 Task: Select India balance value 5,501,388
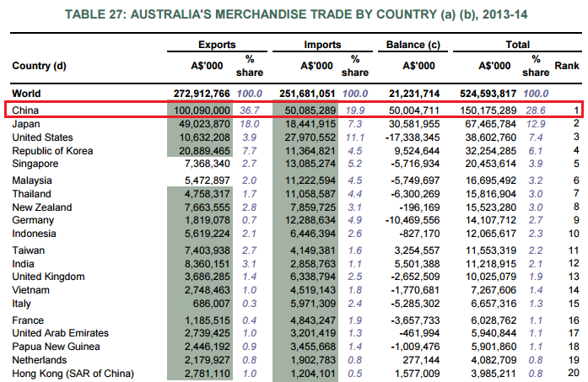point(417,264)
